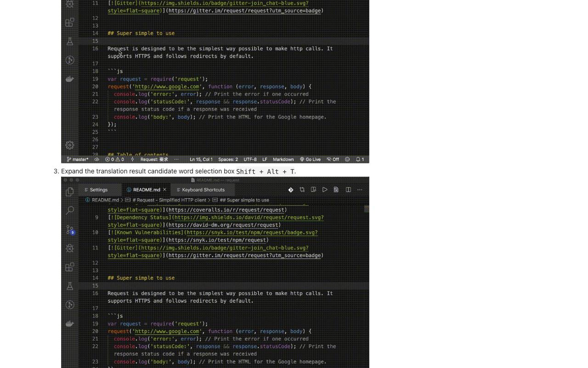
Task: Open Git Graph icon in upper VS Code screenshot
Action: 70,60
